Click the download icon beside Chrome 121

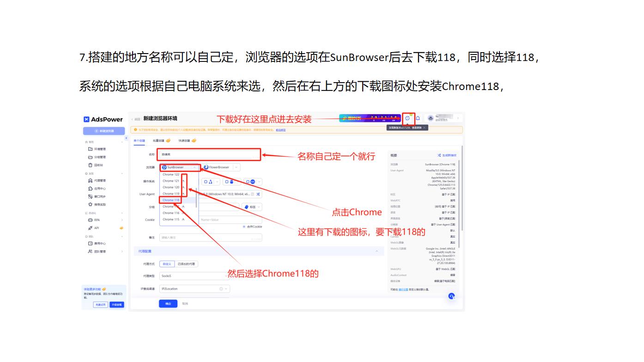(183, 181)
